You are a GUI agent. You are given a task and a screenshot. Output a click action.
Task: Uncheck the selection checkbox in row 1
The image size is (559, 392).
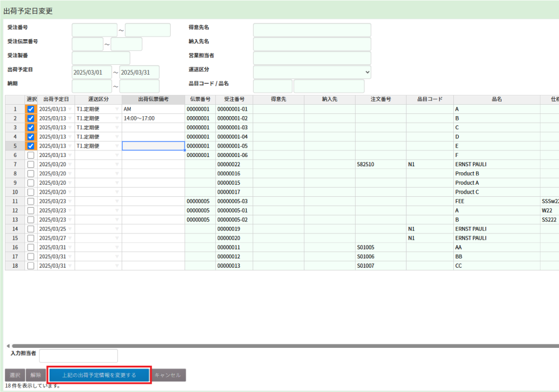coord(31,109)
